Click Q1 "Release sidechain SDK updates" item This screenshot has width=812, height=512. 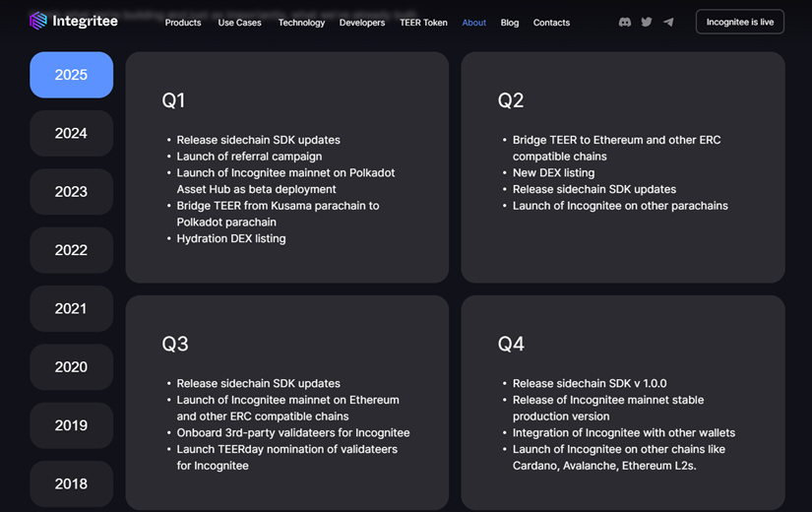(259, 140)
